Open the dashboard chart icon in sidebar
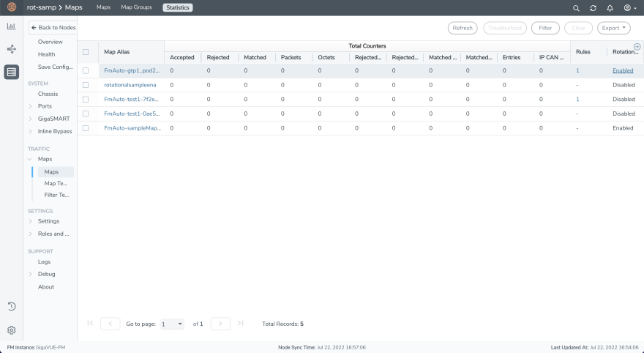Screen dimensions: 644x353 pyautogui.click(x=11, y=26)
